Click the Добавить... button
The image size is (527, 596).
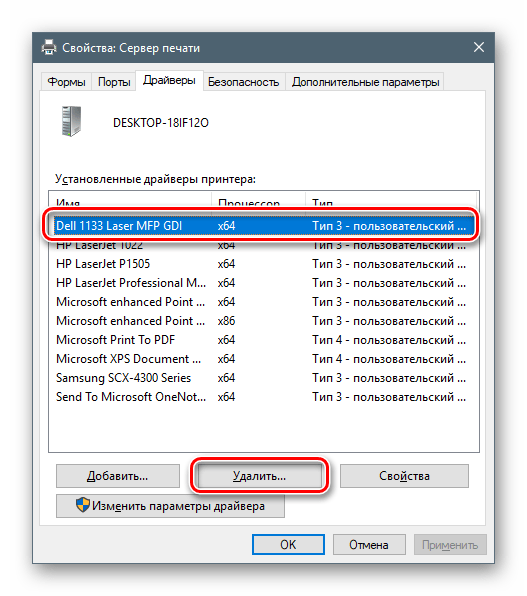tap(117, 476)
